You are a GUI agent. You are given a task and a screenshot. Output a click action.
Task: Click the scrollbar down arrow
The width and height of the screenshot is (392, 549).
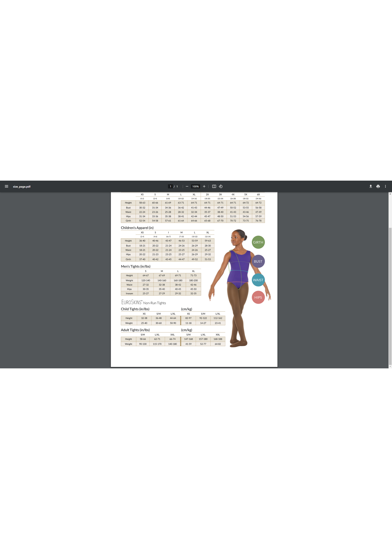390,366
